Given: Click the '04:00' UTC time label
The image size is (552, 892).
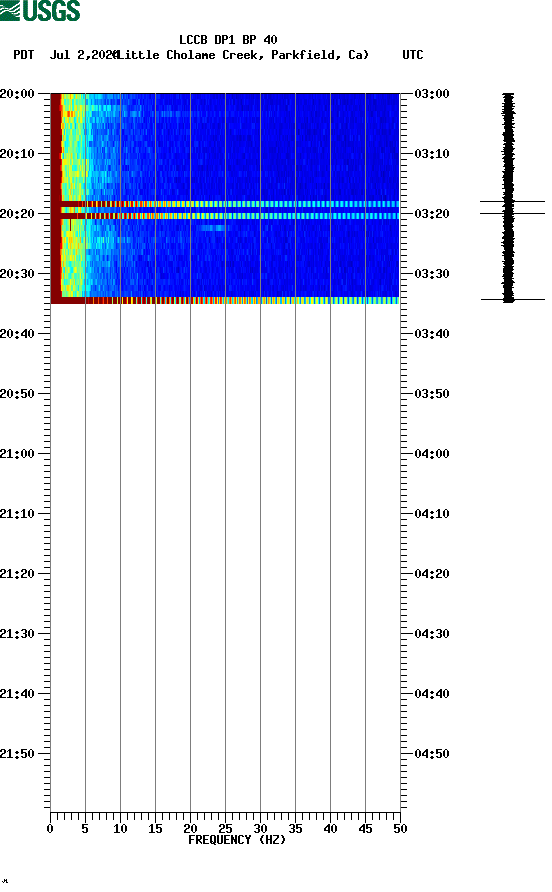Looking at the screenshot, I should [432, 454].
